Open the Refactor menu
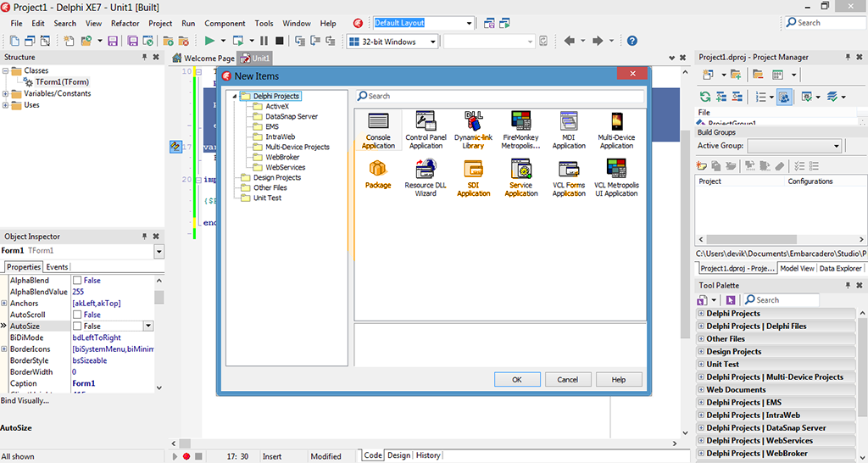The height and width of the screenshot is (463, 868). (125, 23)
